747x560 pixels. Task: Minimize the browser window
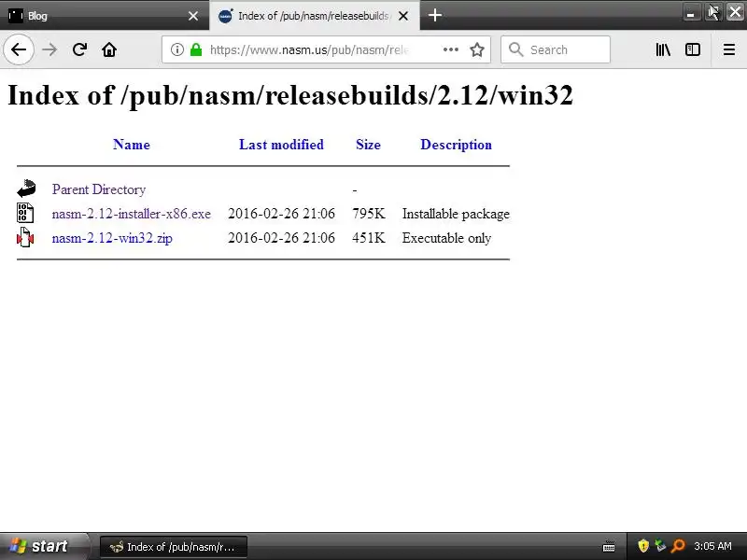pyautogui.click(x=691, y=12)
